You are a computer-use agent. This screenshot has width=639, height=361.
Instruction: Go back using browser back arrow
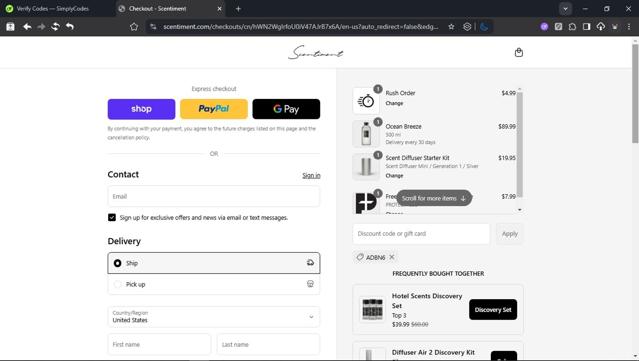pos(27,26)
